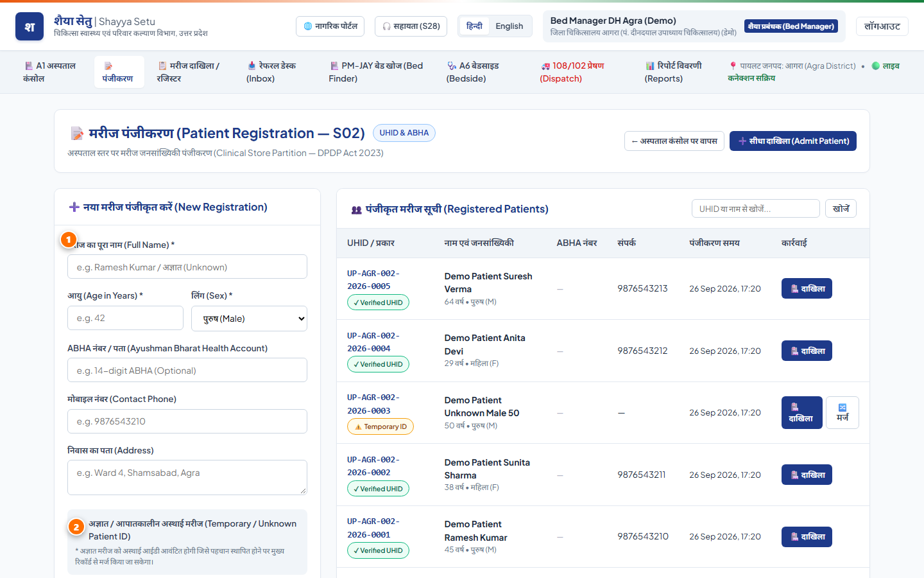Open the लिंग (Sex) dropdown
Viewport: 924px width, 578px height.
(249, 319)
